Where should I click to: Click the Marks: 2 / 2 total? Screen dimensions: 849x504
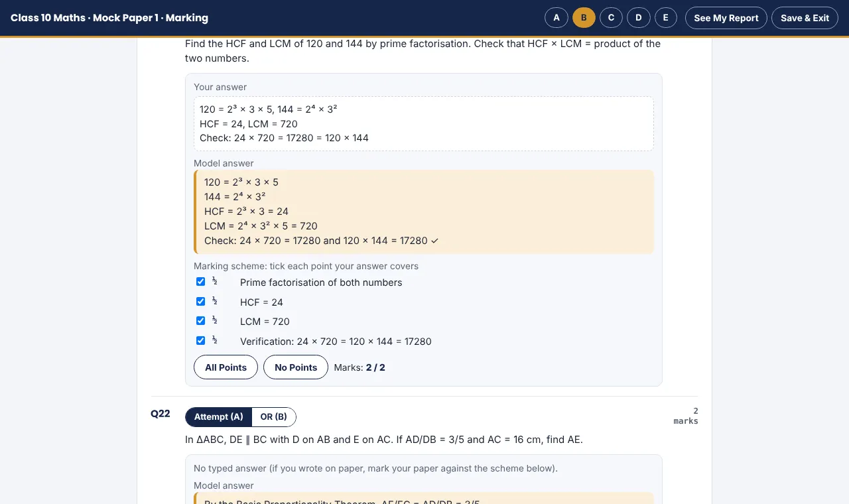click(x=359, y=367)
